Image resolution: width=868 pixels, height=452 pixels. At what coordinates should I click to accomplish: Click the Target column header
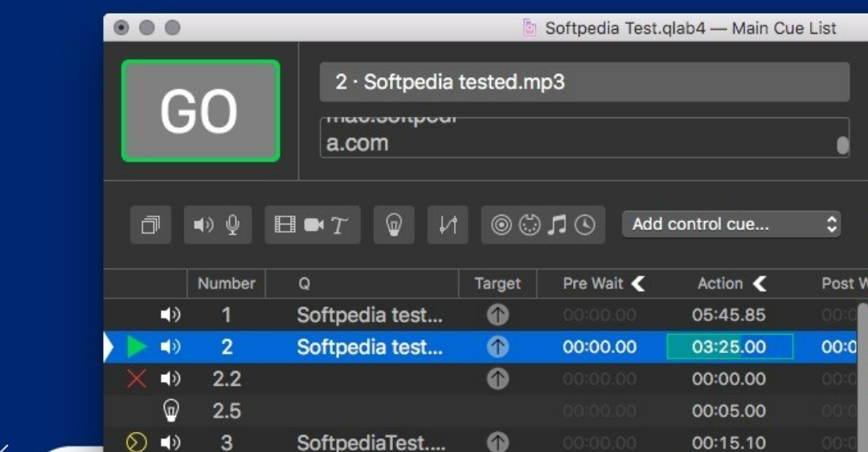tap(497, 284)
